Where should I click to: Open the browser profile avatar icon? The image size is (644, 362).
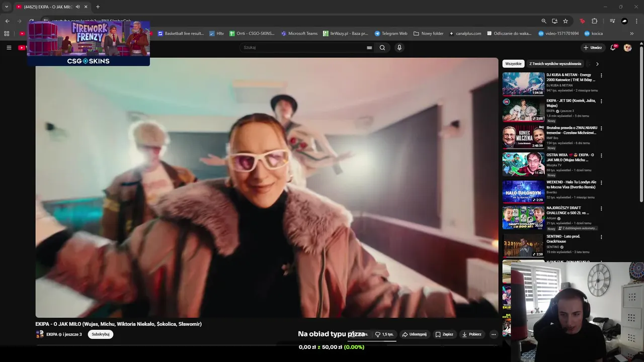click(624, 21)
